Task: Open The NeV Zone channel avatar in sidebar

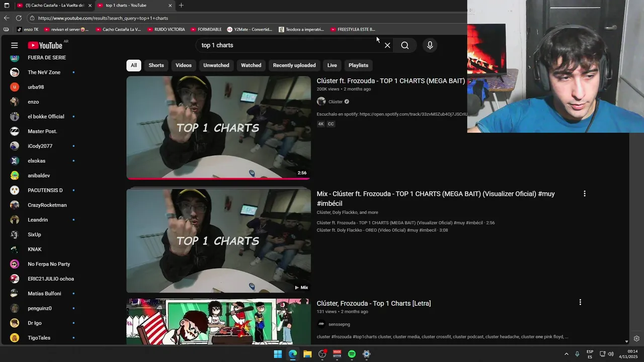Action: [x=15, y=72]
